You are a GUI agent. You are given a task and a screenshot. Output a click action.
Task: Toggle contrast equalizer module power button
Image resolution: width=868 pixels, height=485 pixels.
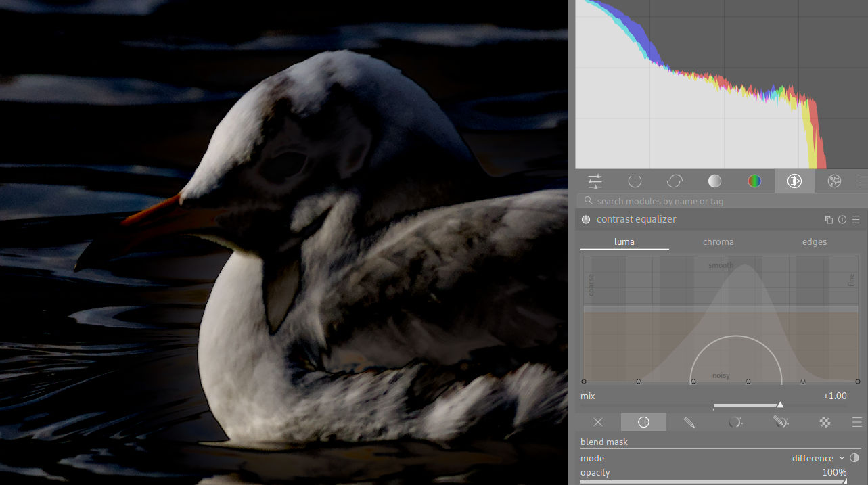(586, 220)
